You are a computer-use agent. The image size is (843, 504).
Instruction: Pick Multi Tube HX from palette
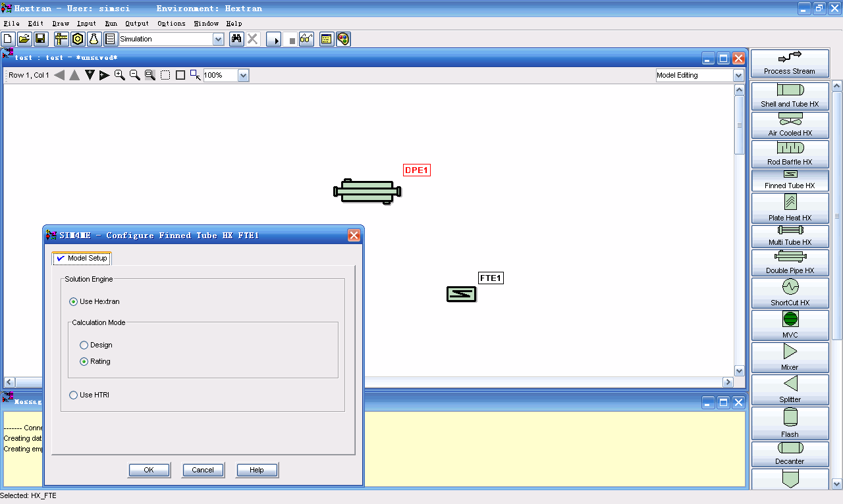pos(790,237)
